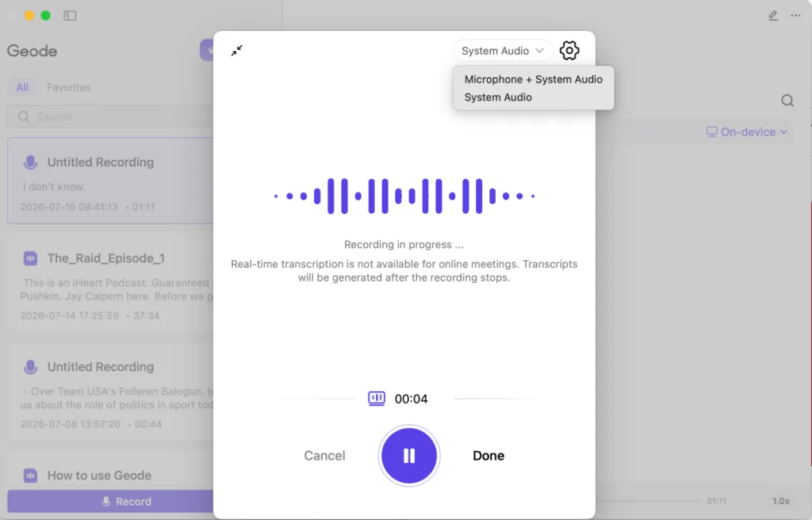Click audio file icon of The_Raid_Episode_1
Screen dimensions: 812x520
pyautogui.click(x=31, y=258)
